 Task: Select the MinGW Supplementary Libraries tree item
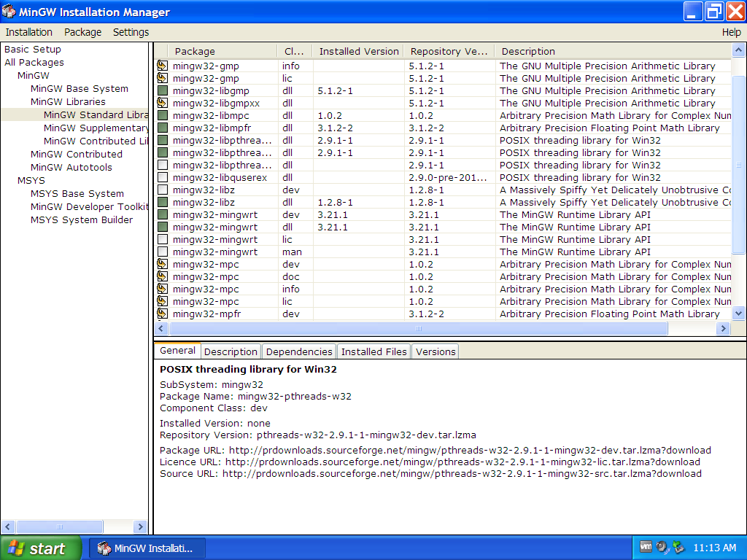point(96,128)
